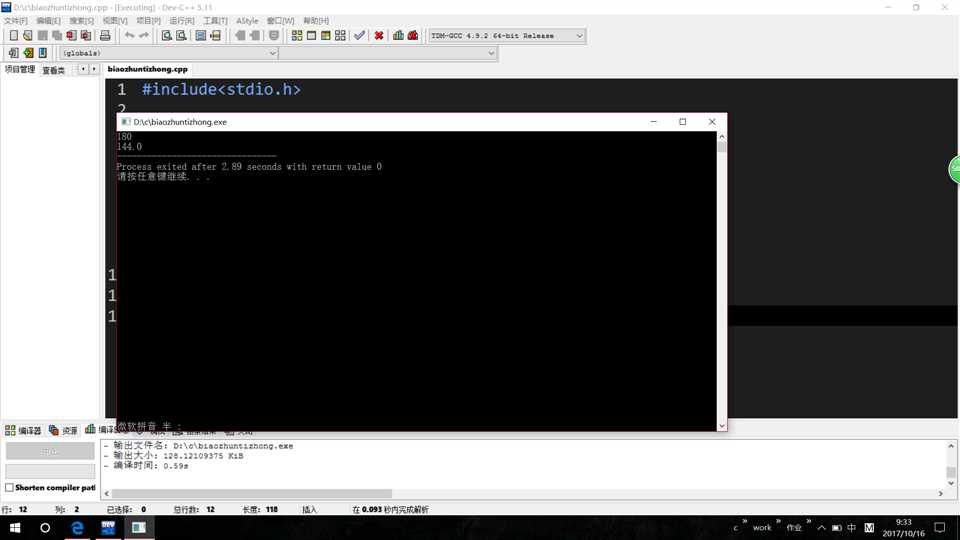Open the 运行[R] menu

point(182,21)
